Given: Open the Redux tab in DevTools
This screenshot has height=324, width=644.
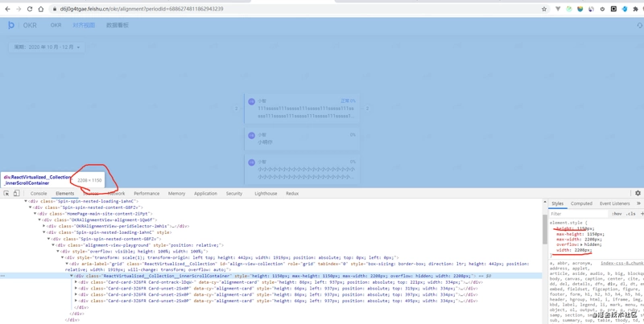Looking at the screenshot, I should point(292,193).
